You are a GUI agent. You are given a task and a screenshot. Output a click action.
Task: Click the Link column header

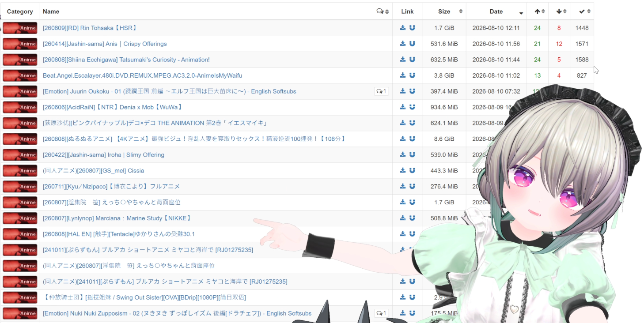click(x=407, y=11)
